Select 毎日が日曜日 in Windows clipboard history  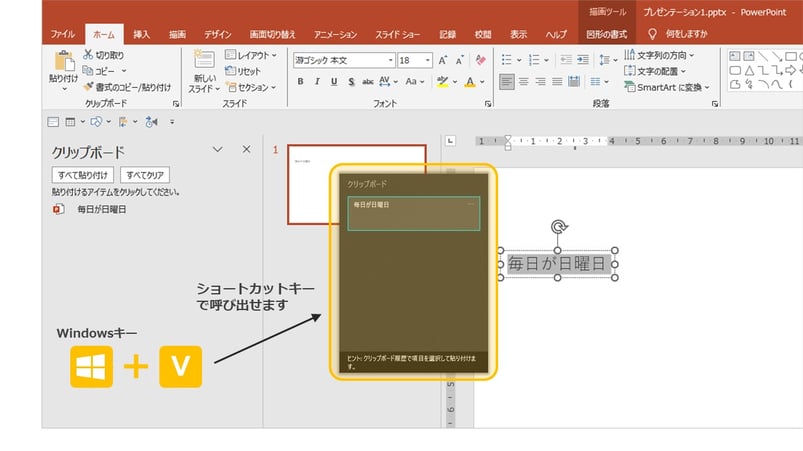coord(413,213)
